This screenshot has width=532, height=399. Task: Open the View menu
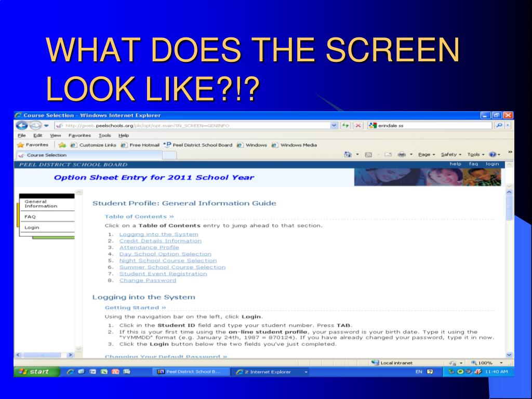[55, 136]
